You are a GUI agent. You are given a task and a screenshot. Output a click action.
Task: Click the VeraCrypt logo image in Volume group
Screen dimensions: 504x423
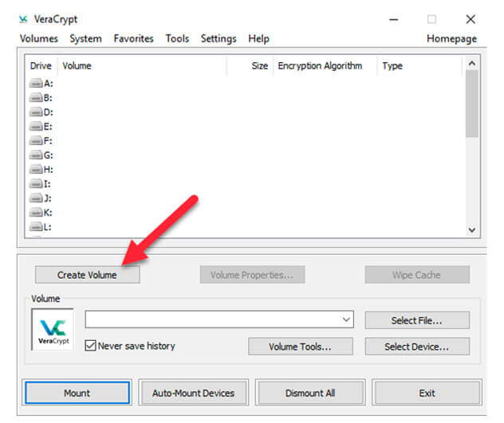point(53,330)
